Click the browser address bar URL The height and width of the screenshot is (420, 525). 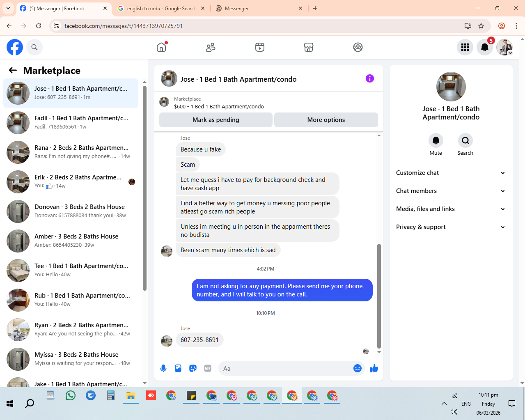coord(124,26)
